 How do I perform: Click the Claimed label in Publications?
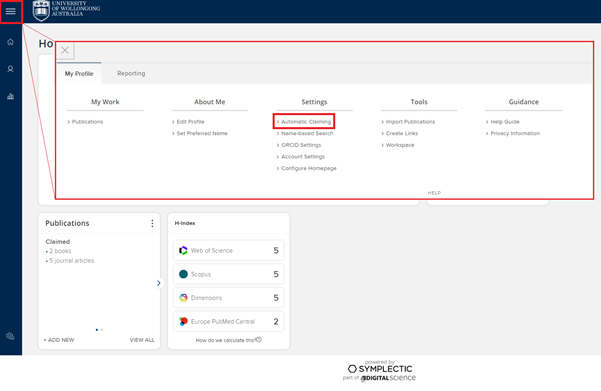[x=57, y=242]
